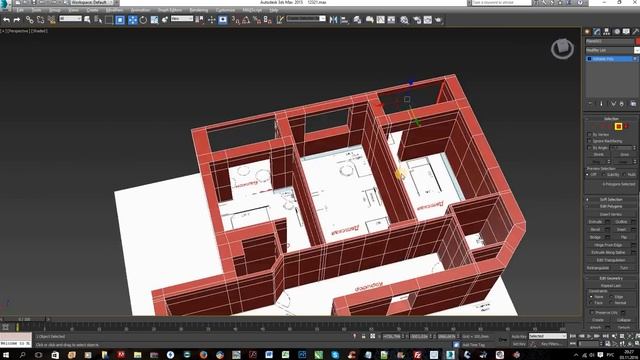Activate the Select and Move tool
640x360 pixels.
133,20
